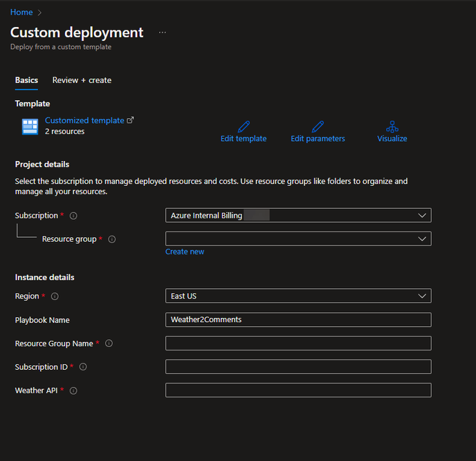Click the Create new link
The width and height of the screenshot is (476, 461).
point(185,252)
